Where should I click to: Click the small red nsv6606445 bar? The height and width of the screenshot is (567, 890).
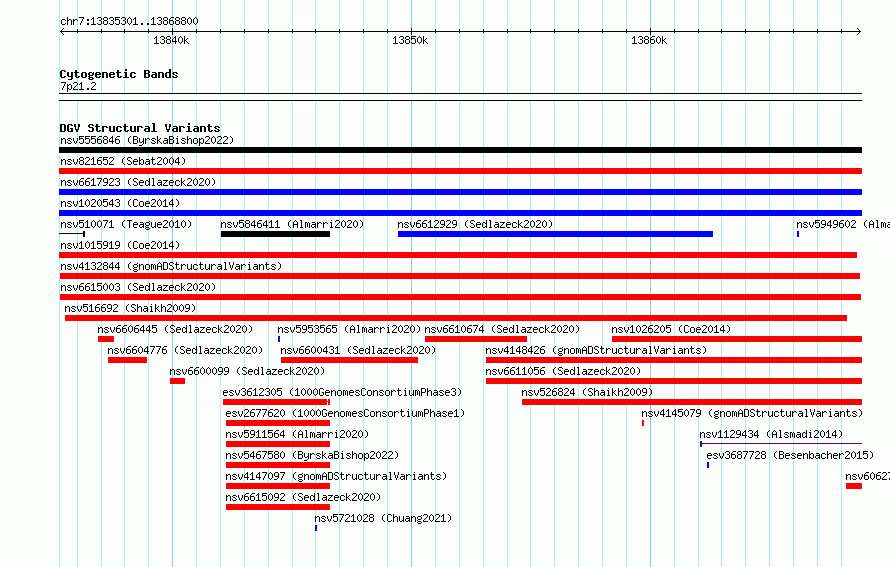point(106,339)
